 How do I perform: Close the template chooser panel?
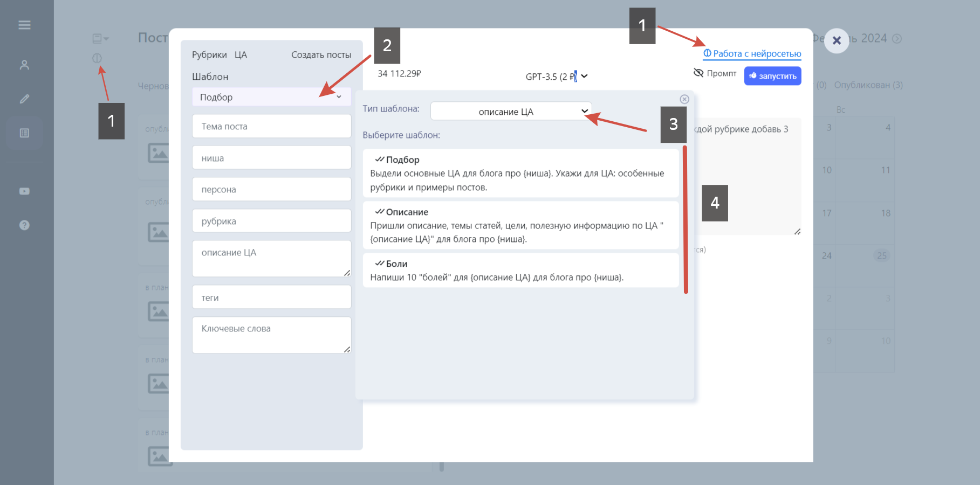coord(684,99)
